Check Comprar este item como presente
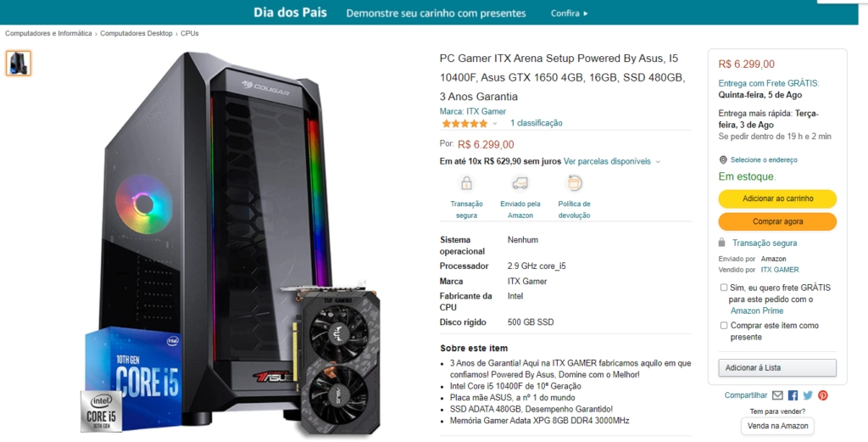This screenshot has height=442, width=868. (724, 325)
